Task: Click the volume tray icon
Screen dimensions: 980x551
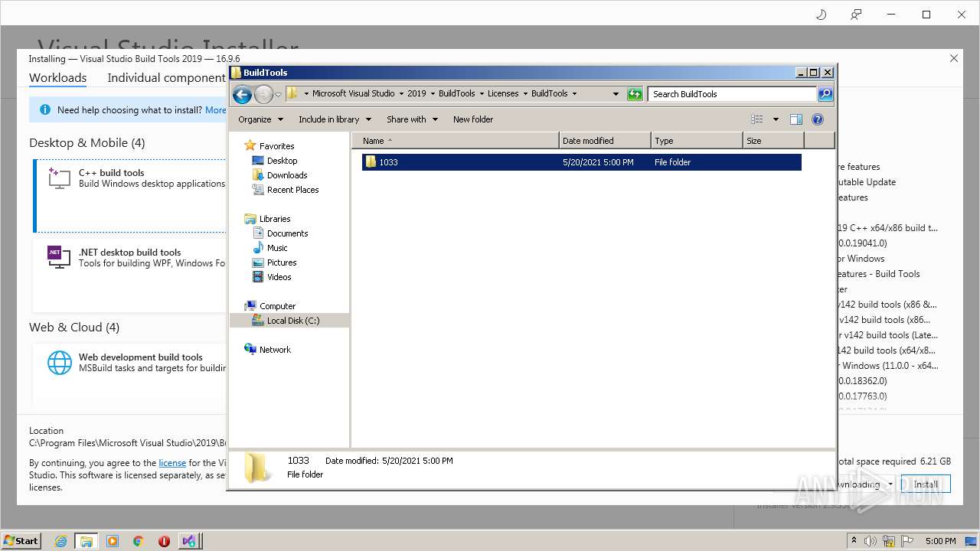Action: coord(871,541)
